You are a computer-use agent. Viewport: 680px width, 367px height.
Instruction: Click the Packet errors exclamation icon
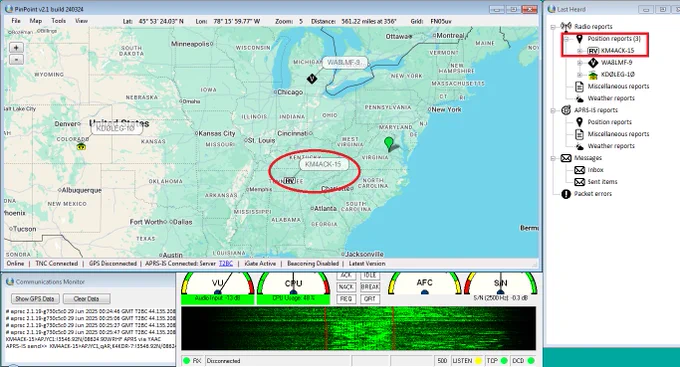coord(566,194)
